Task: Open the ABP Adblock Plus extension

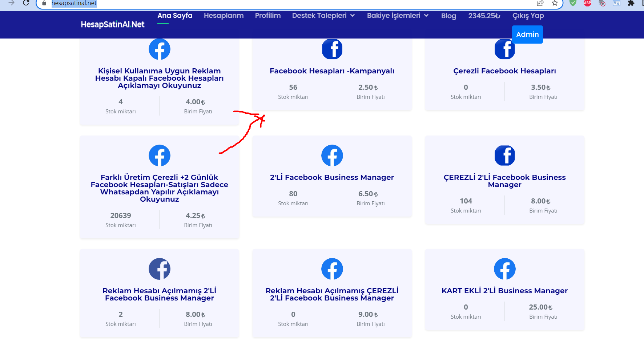Action: pos(587,3)
